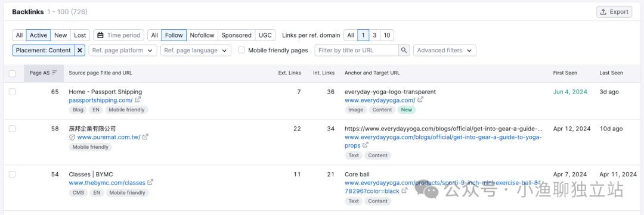Image resolution: width=644 pixels, height=215 pixels.
Task: Open the get-into-gear yoga props target URL
Action: coord(443,141)
